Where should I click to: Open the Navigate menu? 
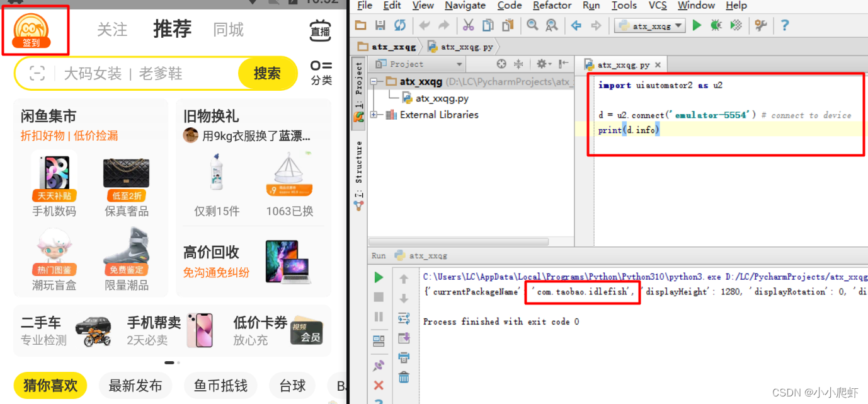pos(465,6)
